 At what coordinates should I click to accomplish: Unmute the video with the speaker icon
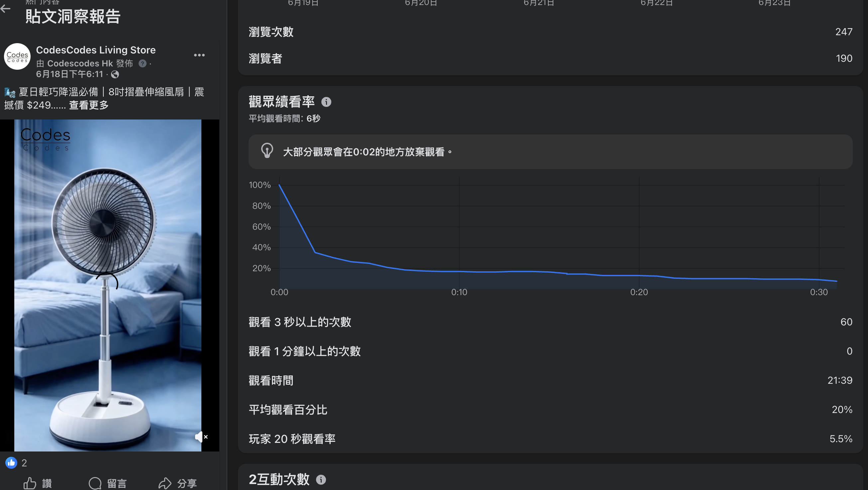pyautogui.click(x=201, y=437)
